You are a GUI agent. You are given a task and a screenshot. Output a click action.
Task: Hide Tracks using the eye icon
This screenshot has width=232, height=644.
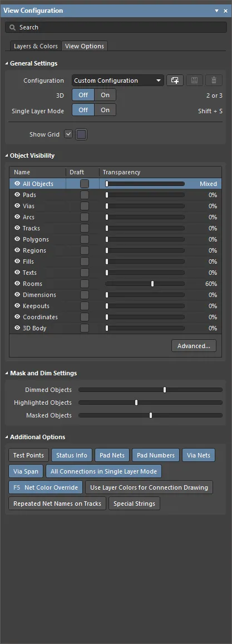pyautogui.click(x=17, y=228)
